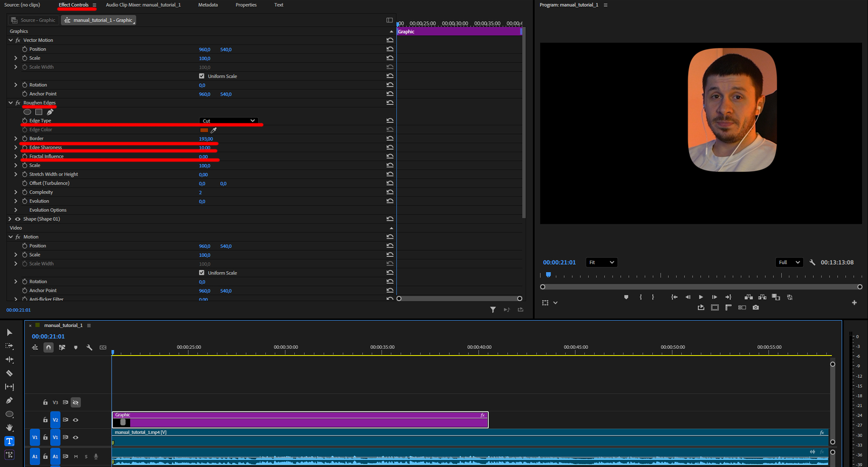
Task: Collapse the Vector Motion effect
Action: click(10, 40)
